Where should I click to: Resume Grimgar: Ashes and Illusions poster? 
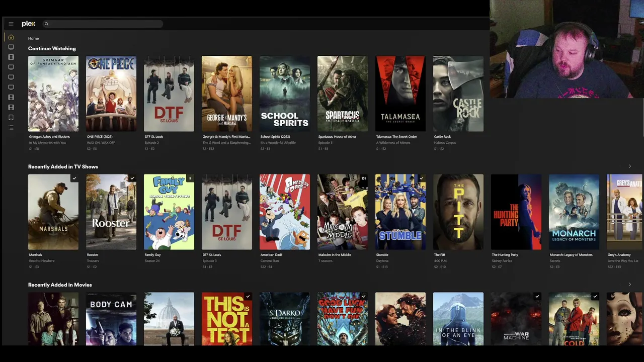click(53, 94)
